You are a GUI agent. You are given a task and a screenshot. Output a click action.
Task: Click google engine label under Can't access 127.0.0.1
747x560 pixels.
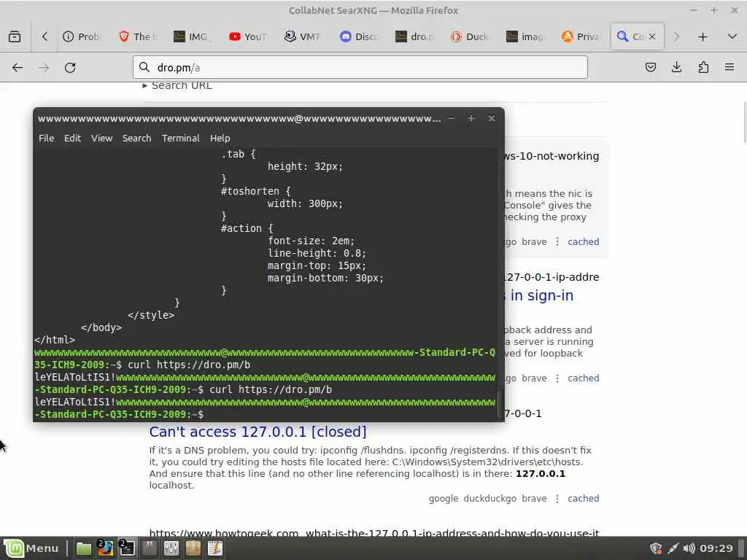click(443, 499)
